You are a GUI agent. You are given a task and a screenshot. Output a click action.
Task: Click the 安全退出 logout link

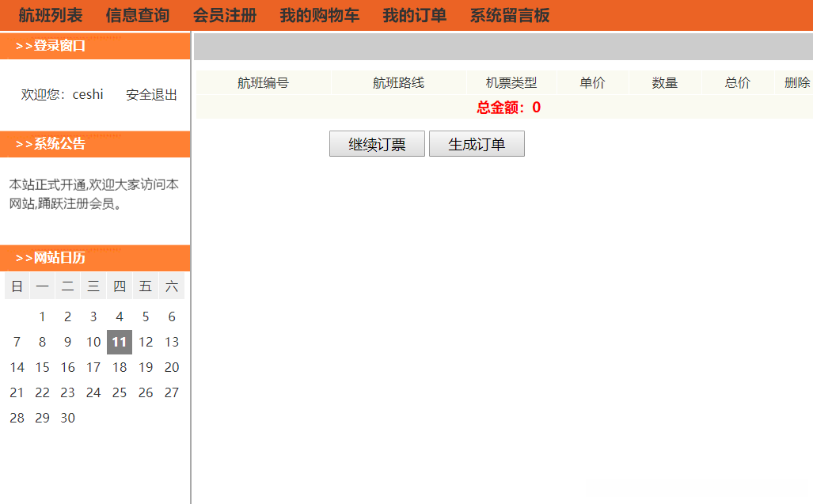[151, 95]
